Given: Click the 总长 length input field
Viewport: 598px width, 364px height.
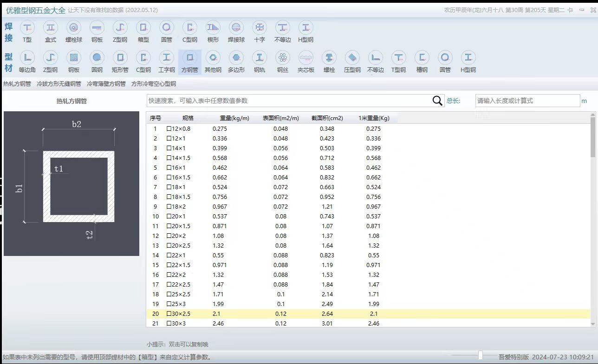Looking at the screenshot, I should 527,101.
